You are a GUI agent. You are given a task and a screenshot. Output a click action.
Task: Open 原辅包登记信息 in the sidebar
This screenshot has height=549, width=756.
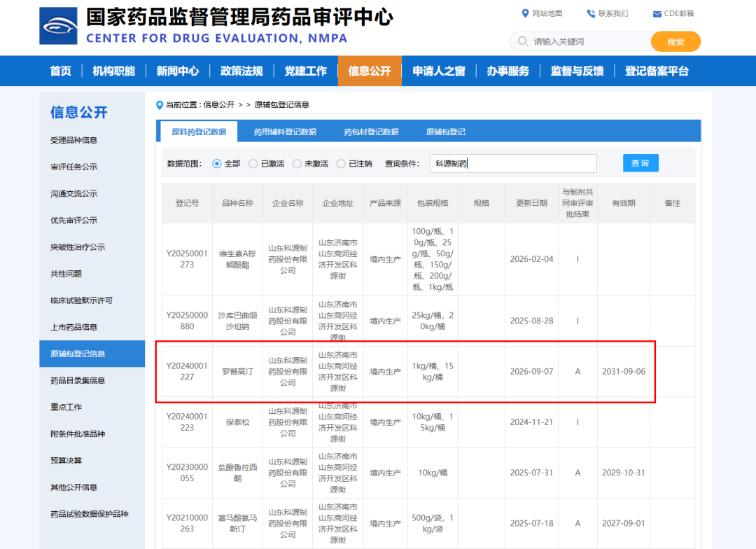coord(92,354)
